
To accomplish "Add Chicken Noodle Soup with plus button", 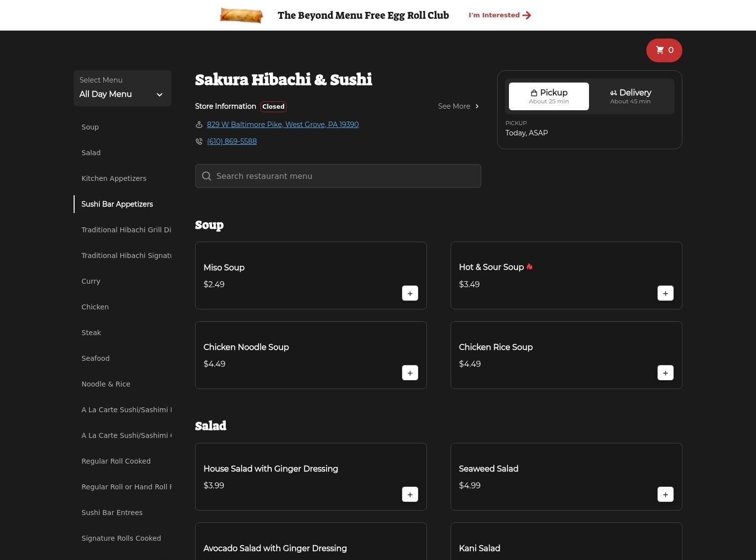I will [410, 373].
